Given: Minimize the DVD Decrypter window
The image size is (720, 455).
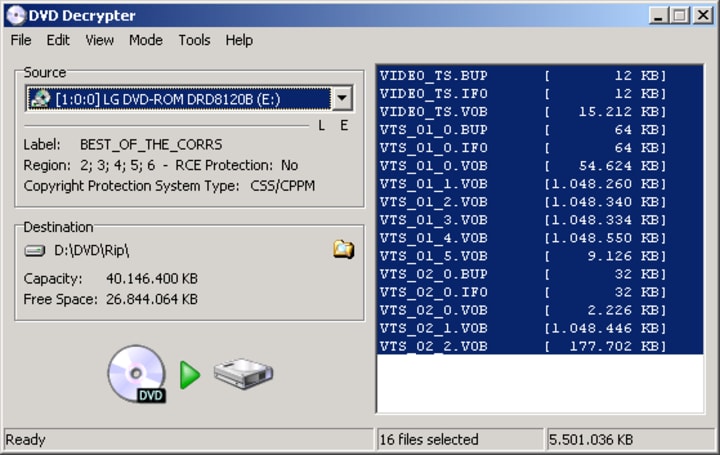Looking at the screenshot, I should [658, 16].
